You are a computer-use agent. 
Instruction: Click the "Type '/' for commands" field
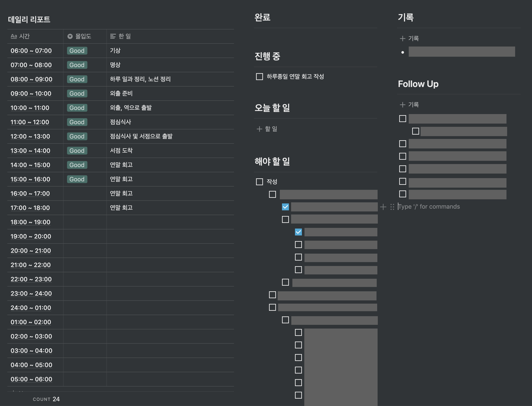point(429,207)
